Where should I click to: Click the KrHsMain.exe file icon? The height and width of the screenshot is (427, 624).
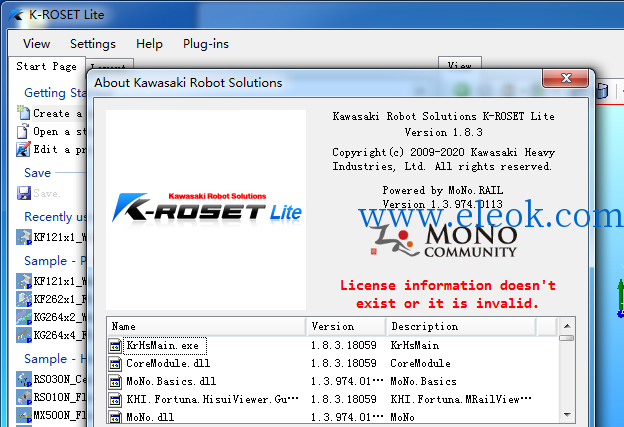pos(115,346)
